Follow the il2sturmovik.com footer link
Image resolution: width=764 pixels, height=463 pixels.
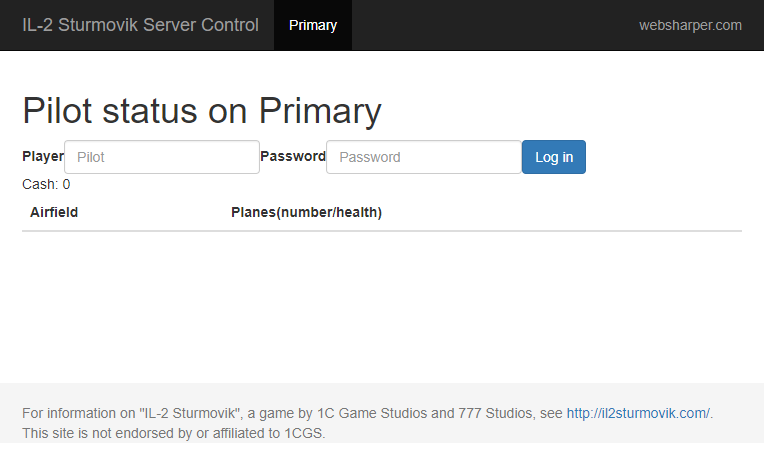click(637, 413)
